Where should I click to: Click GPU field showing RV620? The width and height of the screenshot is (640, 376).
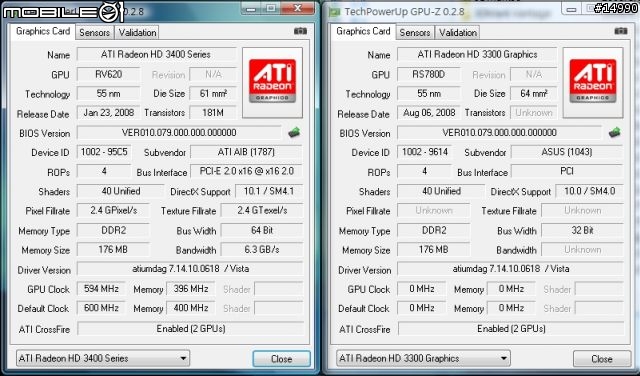[x=109, y=74]
